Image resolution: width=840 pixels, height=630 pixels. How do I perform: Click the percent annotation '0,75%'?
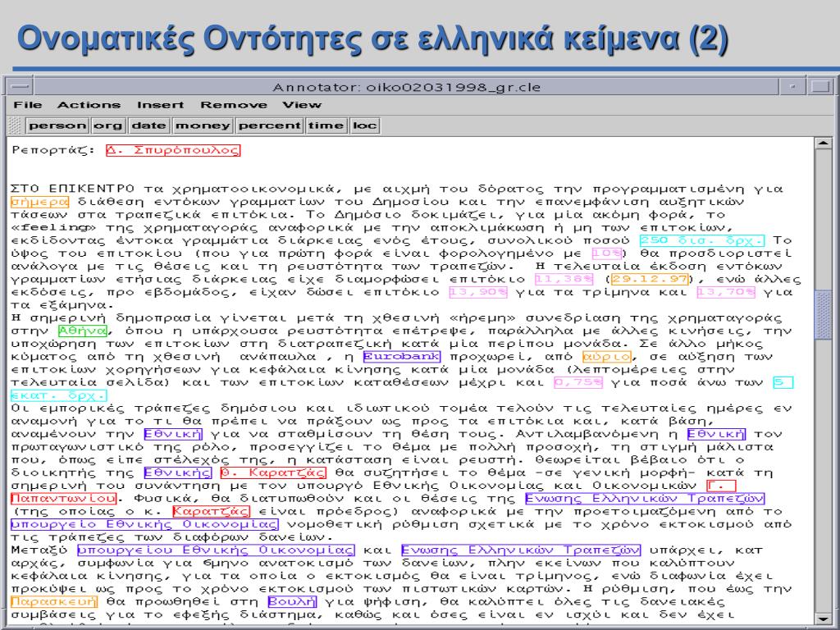(x=578, y=382)
